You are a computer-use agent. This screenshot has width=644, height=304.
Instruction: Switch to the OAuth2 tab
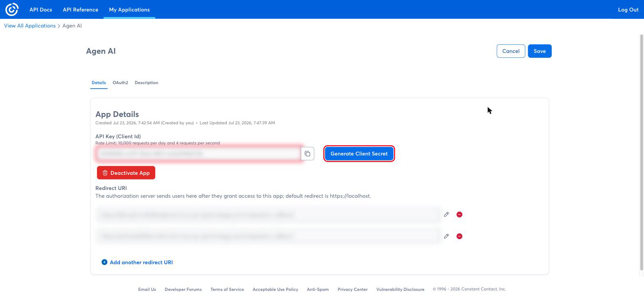[x=120, y=82]
